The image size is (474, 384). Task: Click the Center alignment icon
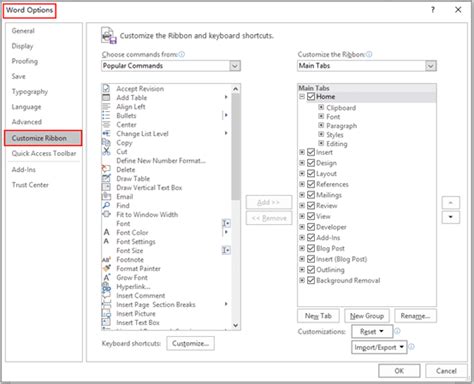click(x=106, y=124)
